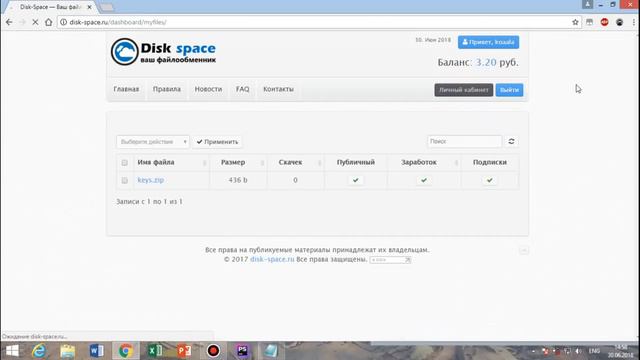The height and width of the screenshot is (360, 640).
Task: Open the Правила menu item
Action: 167,89
